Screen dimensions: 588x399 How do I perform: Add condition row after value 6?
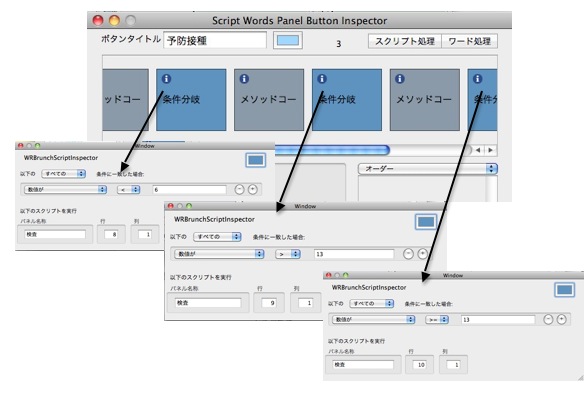[x=253, y=189]
